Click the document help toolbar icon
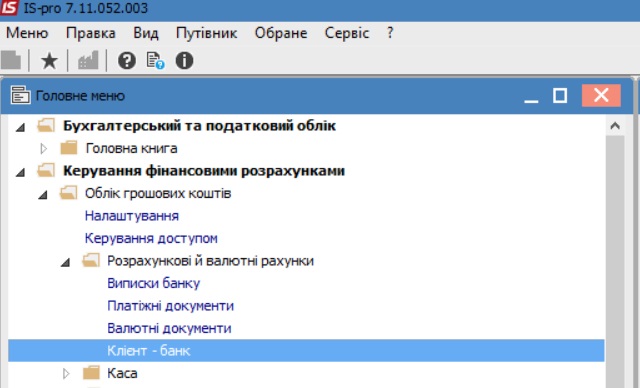 [x=155, y=61]
